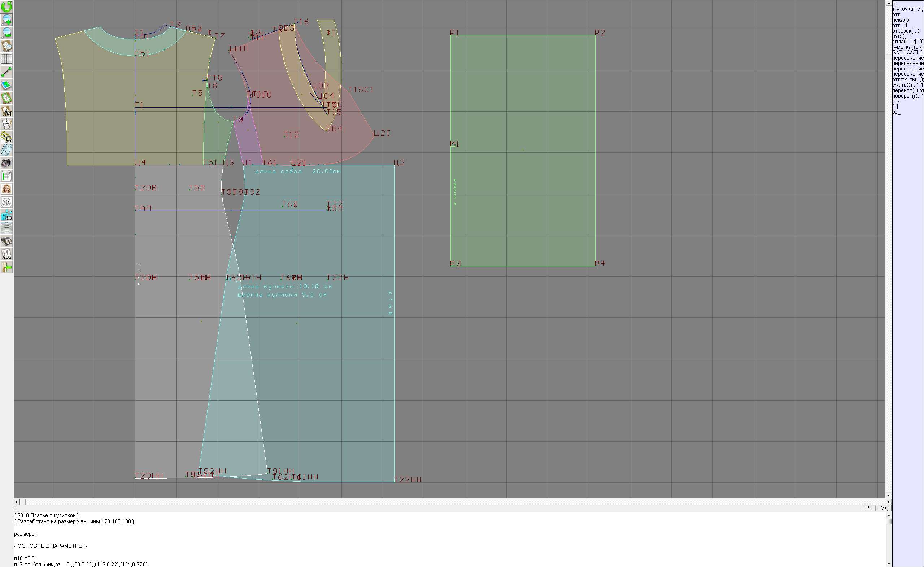The height and width of the screenshot is (567, 924).
Task: Click the code line "п16:=0.5;"
Action: point(25,558)
